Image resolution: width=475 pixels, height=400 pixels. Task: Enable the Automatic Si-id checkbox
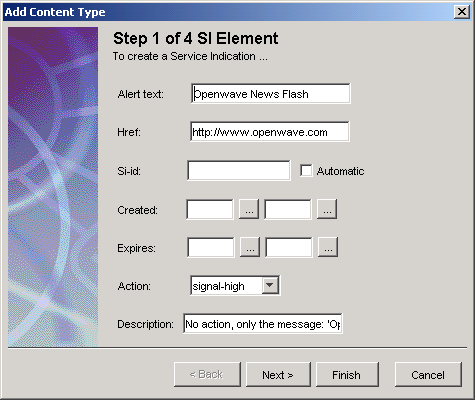pos(306,171)
